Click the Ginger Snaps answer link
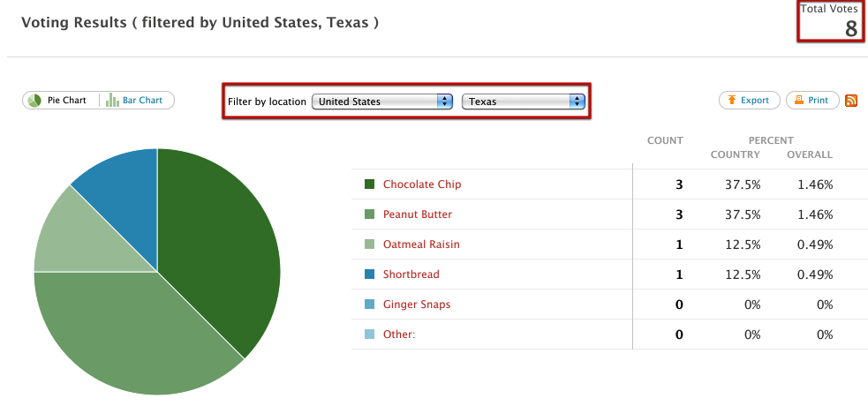Screen dimensions: 868x406 [x=417, y=304]
